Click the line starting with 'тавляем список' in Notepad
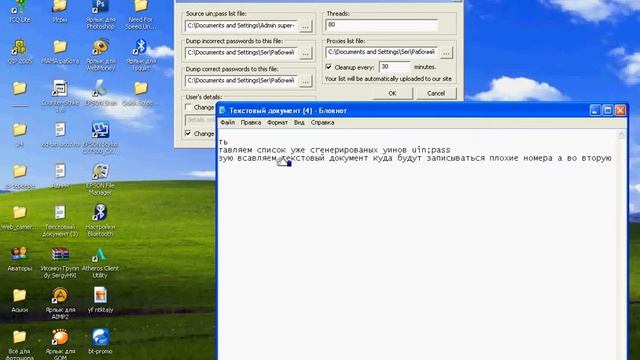The height and width of the screenshot is (360, 640). pos(334,150)
